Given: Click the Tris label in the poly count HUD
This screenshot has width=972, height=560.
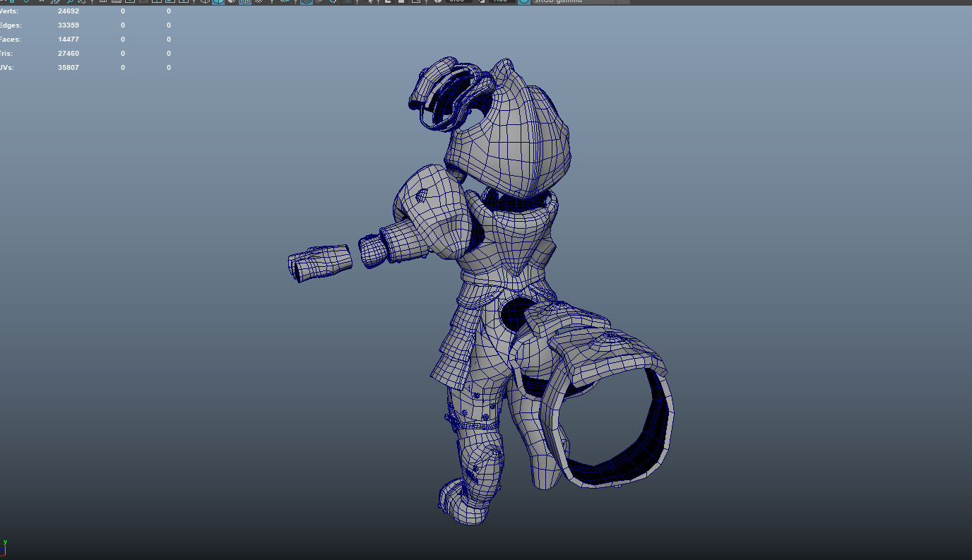Looking at the screenshot, I should tap(6, 54).
